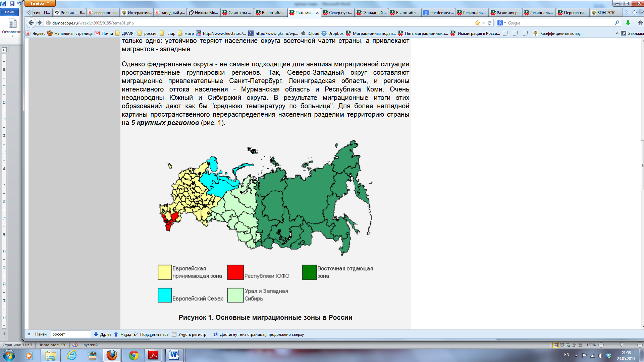This screenshot has height=362, width=644.
Task: Open Windows Start menu orb
Action: 9,355
